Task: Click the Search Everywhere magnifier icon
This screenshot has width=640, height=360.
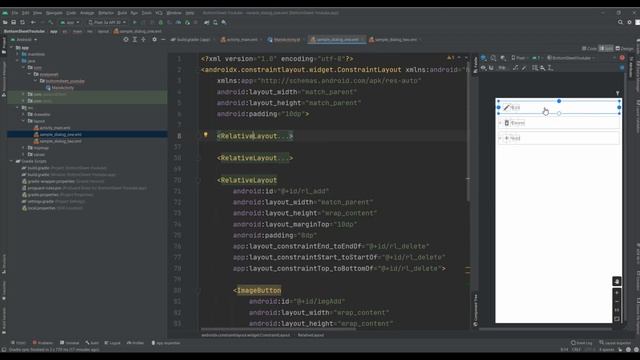Action: pos(620,22)
